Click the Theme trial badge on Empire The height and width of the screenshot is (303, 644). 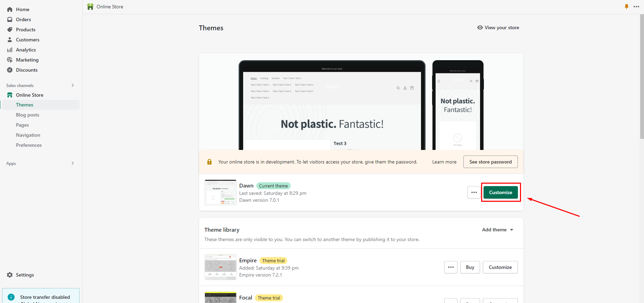click(273, 261)
